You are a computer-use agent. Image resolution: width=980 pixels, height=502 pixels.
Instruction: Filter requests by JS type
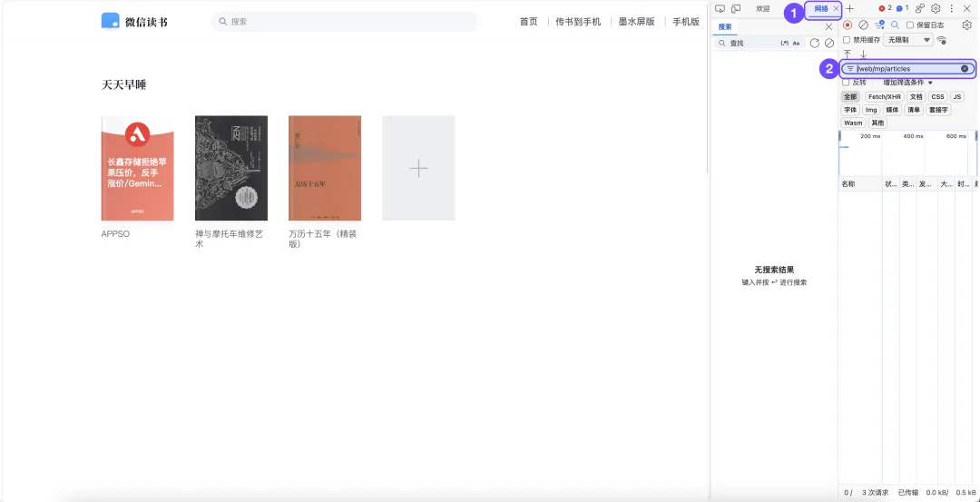(x=957, y=97)
